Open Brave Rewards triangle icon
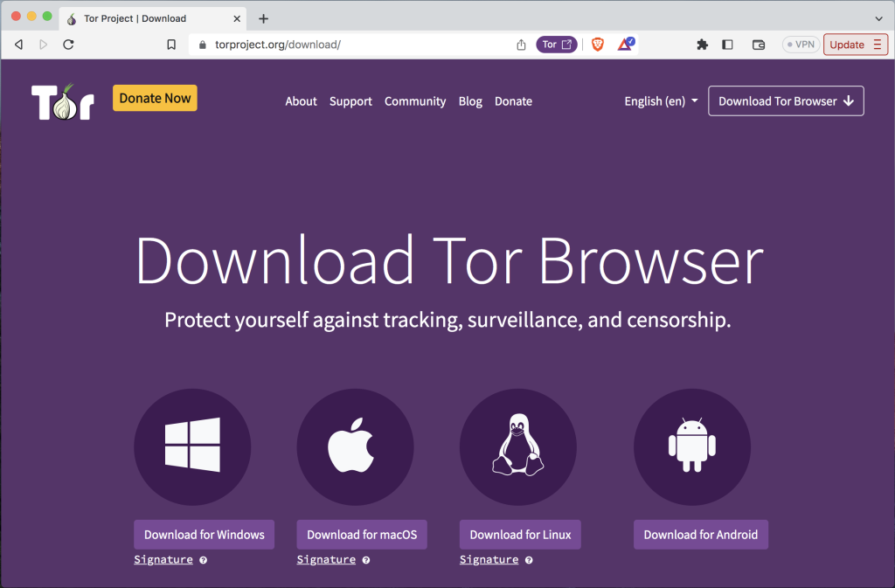The width and height of the screenshot is (895, 588). 626,44
